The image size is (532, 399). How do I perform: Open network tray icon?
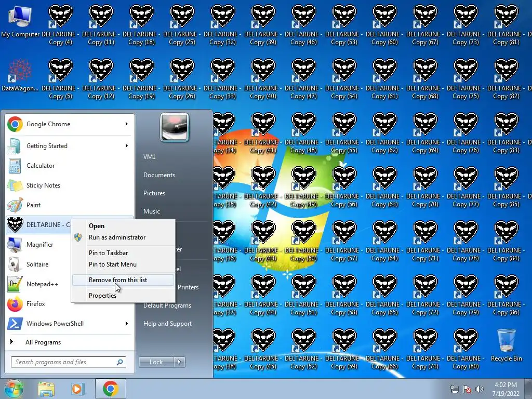point(454,389)
